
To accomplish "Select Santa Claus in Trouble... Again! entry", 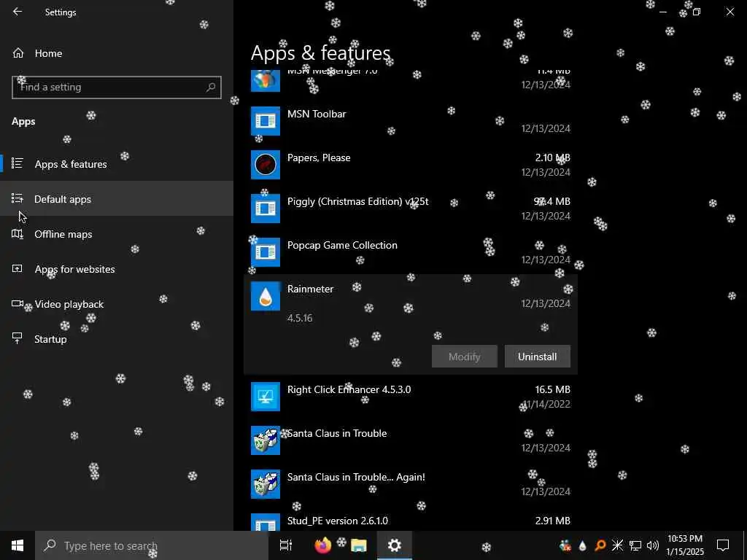I will (x=411, y=484).
